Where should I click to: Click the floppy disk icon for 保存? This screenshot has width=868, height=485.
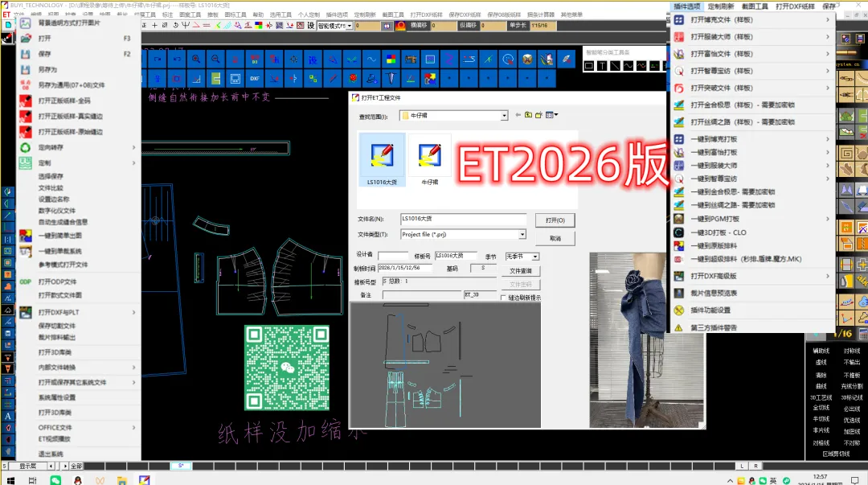[x=26, y=54]
